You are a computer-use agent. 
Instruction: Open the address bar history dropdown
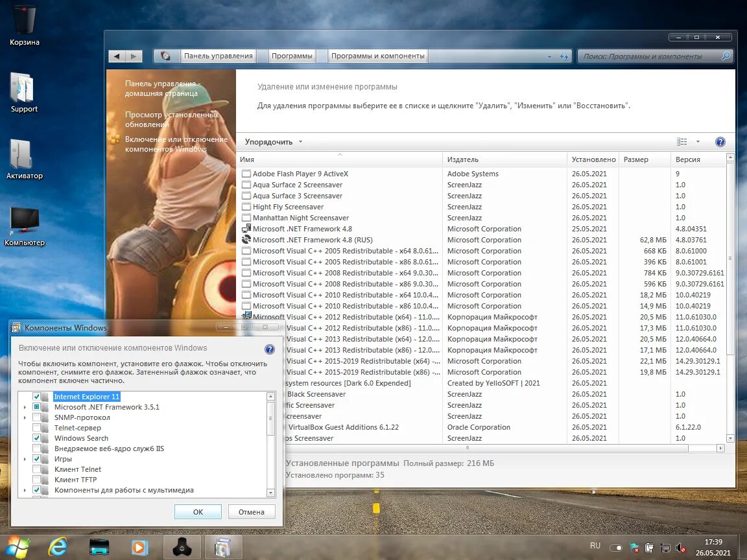coord(549,56)
